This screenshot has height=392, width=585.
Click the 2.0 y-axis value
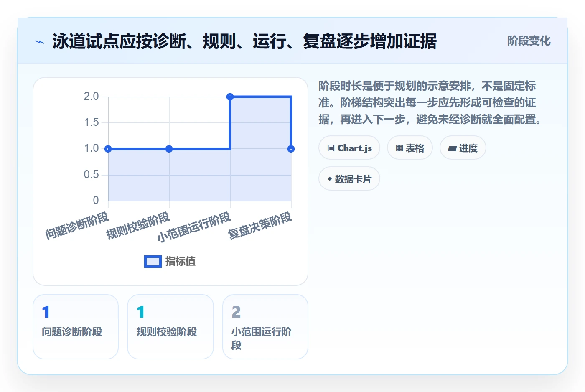[91, 97]
